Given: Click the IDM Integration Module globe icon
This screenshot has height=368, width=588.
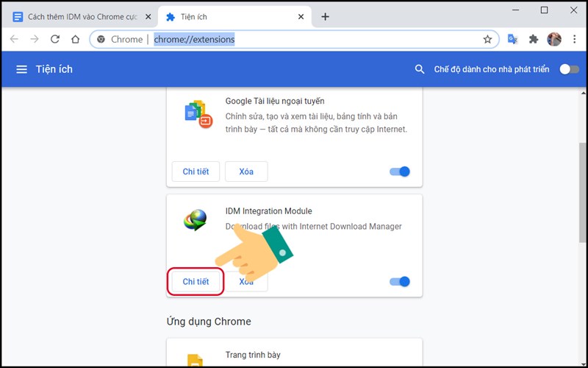Looking at the screenshot, I should point(196,220).
